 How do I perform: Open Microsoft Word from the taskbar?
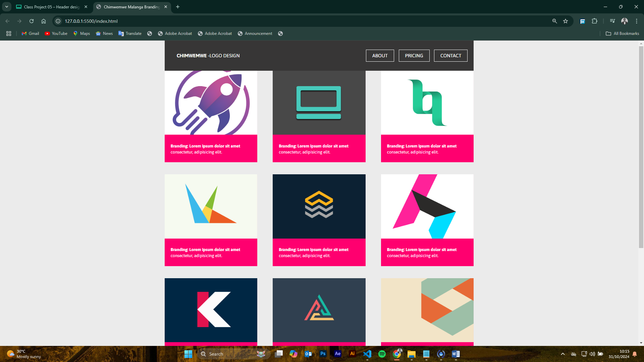click(456, 354)
